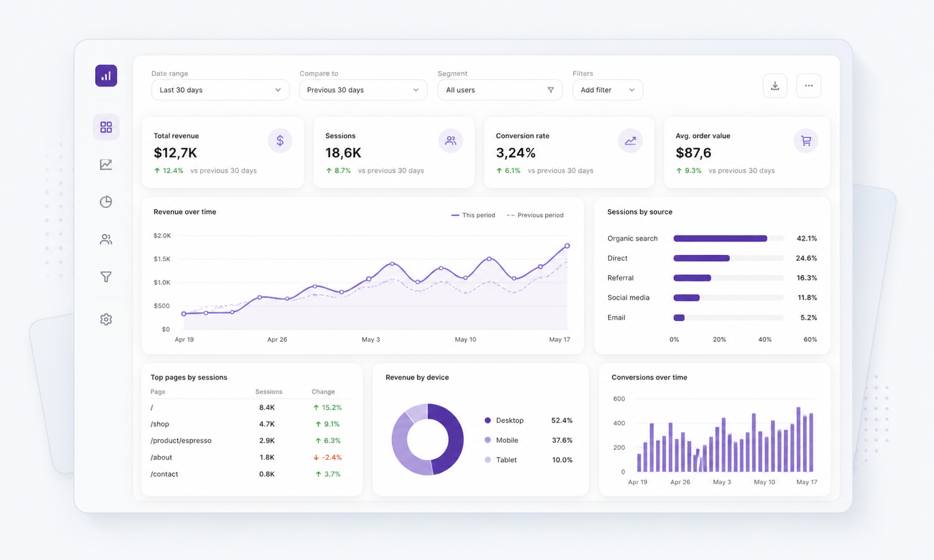934x560 pixels.
Task: Open the three-dots more options button
Action: tap(809, 86)
